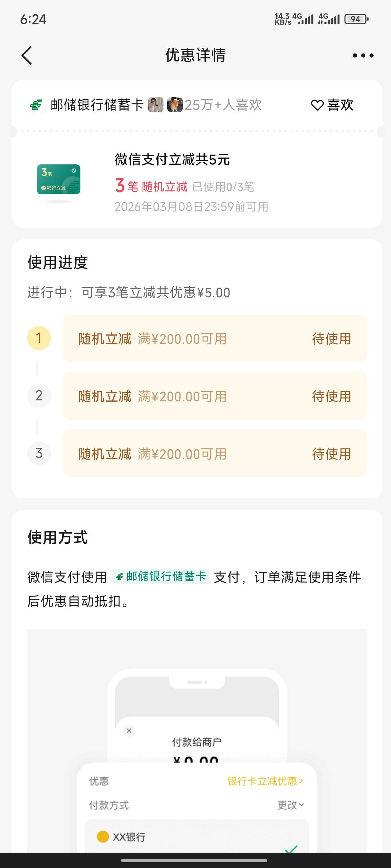
Task: Open the three-dot more options menu
Action: pos(363,56)
